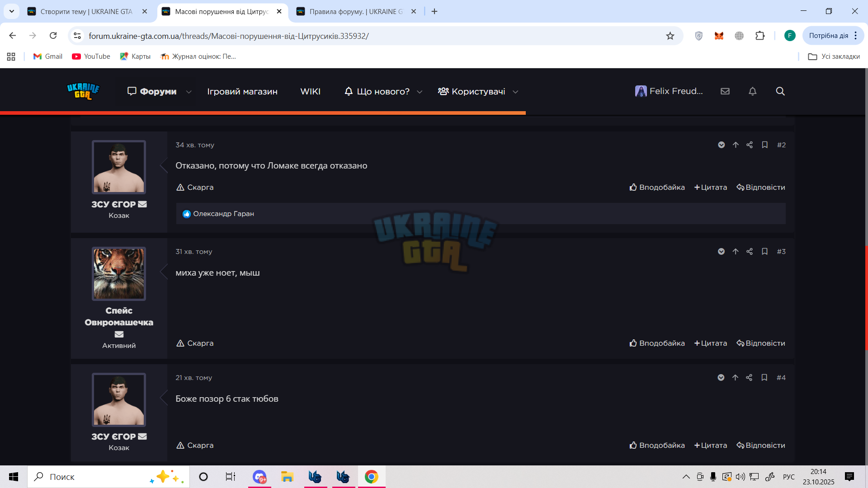Bookmark post #4
The width and height of the screenshot is (868, 488).
pyautogui.click(x=764, y=377)
